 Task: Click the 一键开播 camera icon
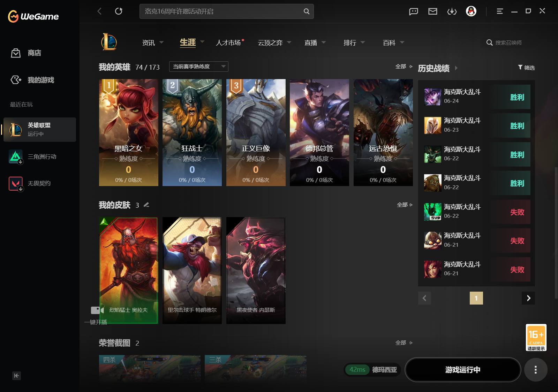pyautogui.click(x=97, y=310)
